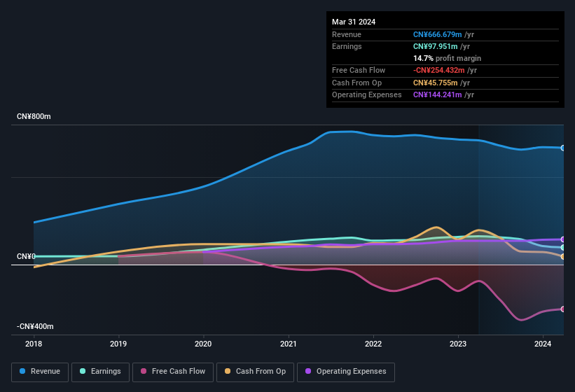Click the -CN¥254.432m free cash flow value
The image size is (575, 392).
click(x=439, y=70)
